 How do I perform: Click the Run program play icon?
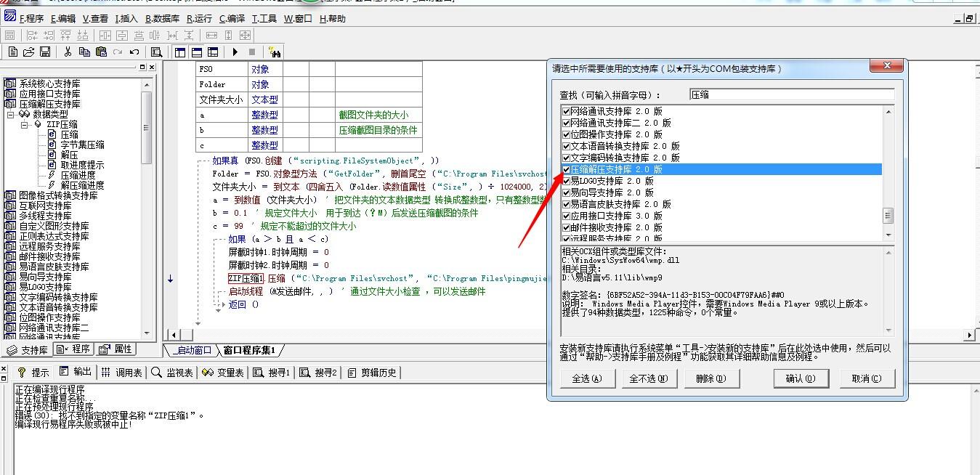point(235,52)
